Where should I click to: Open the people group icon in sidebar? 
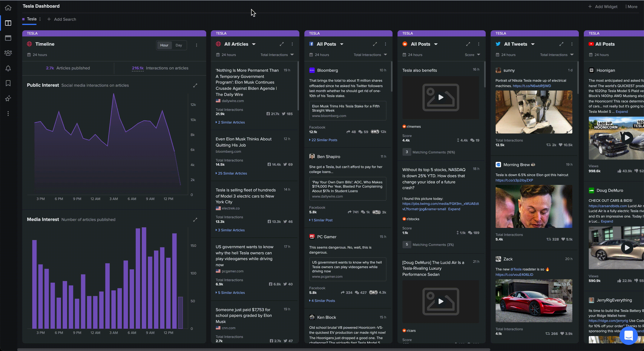8,53
